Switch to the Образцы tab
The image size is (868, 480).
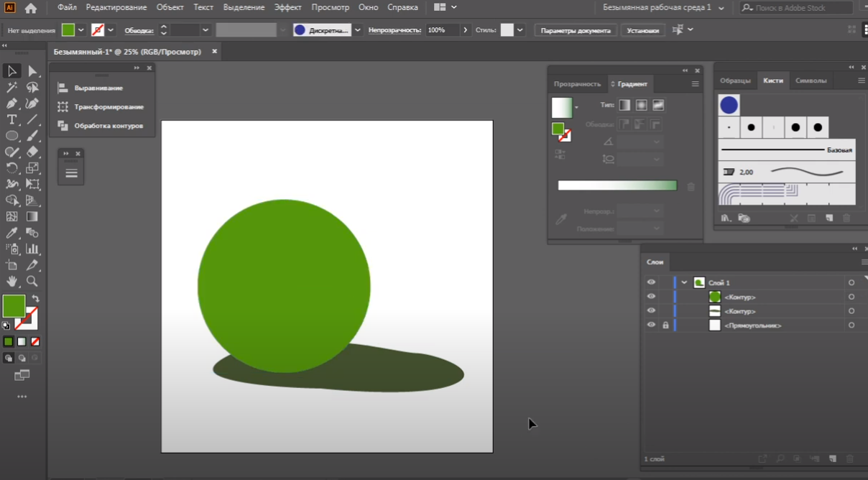735,80
